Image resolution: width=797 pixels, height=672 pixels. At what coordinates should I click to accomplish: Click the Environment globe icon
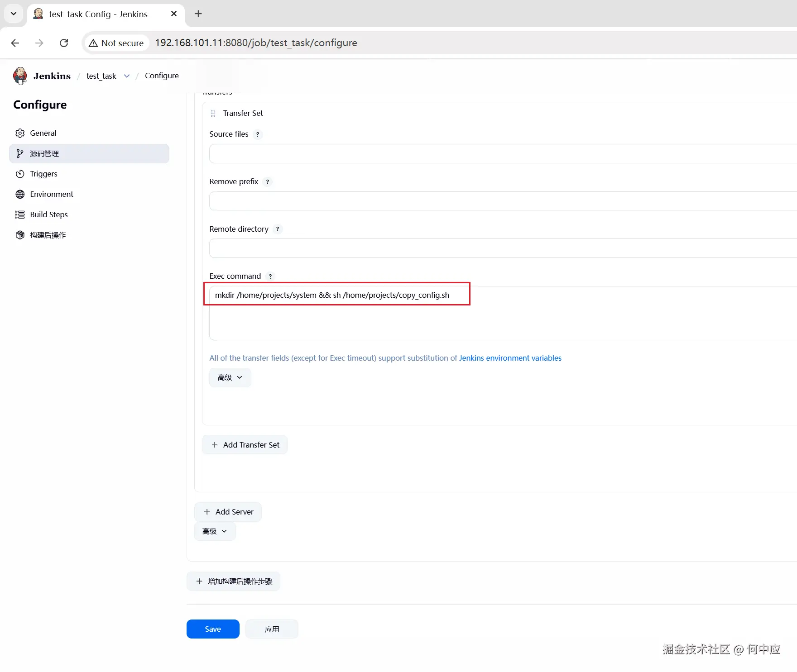[x=20, y=194]
